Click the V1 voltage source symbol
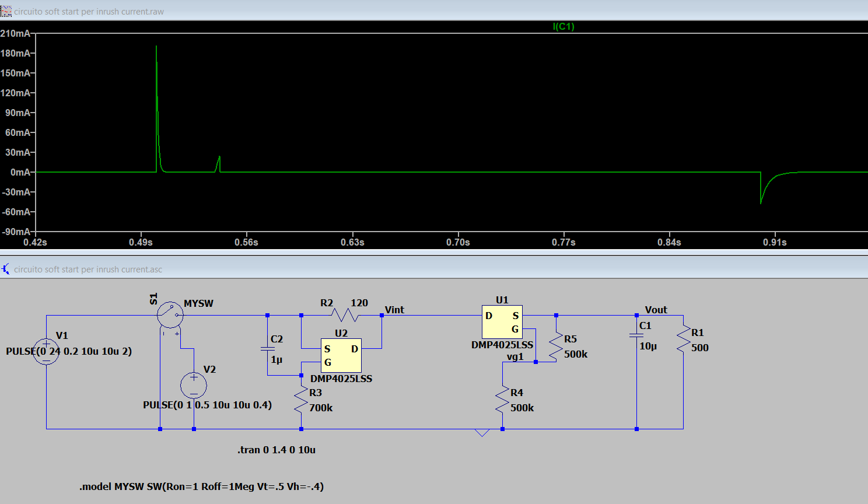This screenshot has width=868, height=504. (46, 352)
